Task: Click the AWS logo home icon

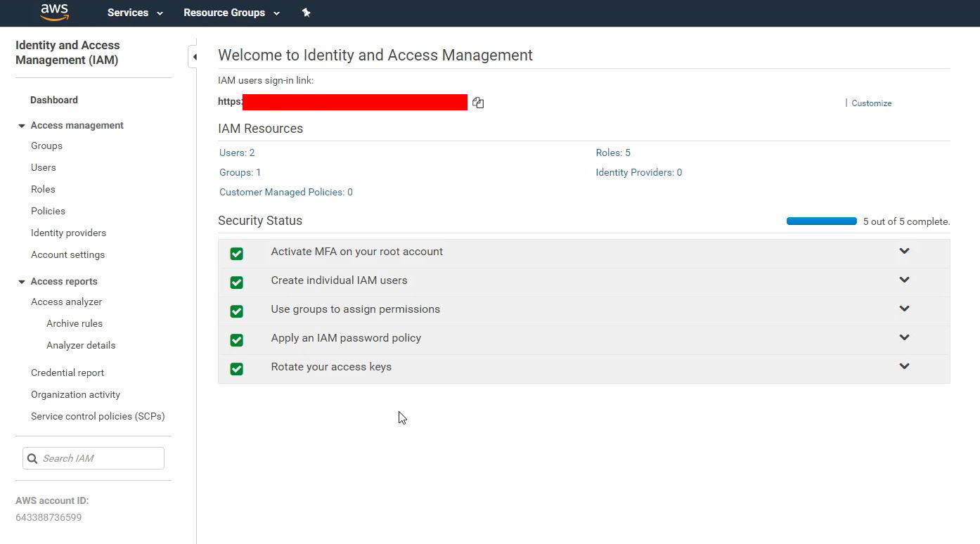Action: [x=54, y=12]
